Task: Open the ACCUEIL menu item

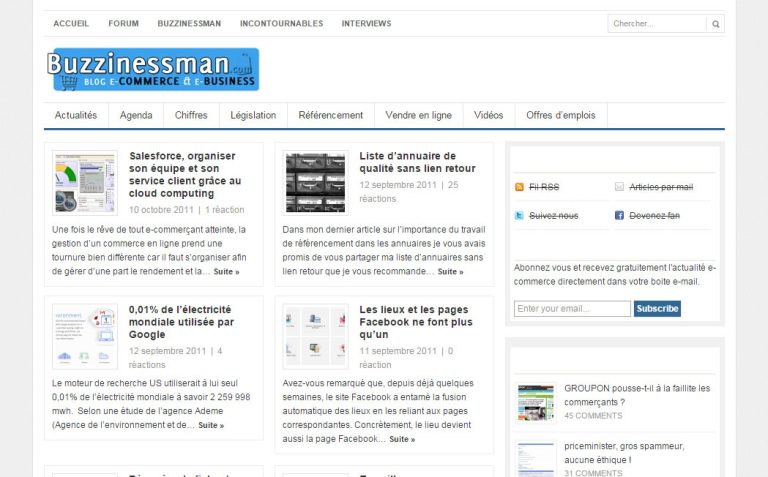Action: point(71,24)
